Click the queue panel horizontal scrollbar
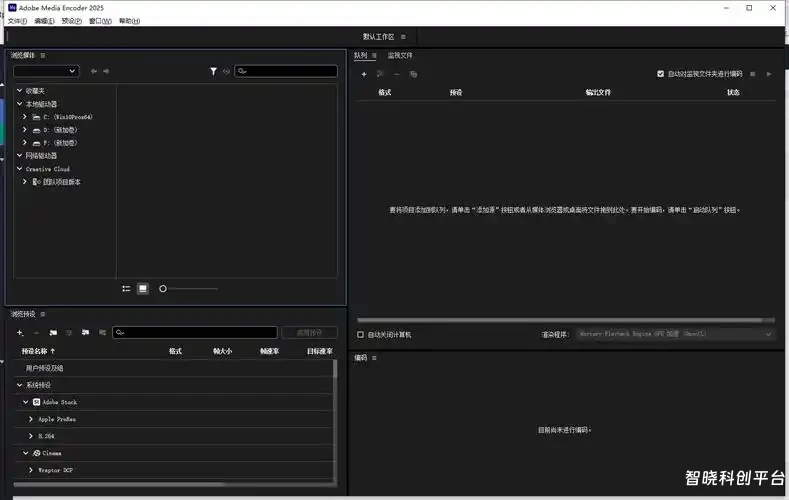The width and height of the screenshot is (789, 500). 560,320
